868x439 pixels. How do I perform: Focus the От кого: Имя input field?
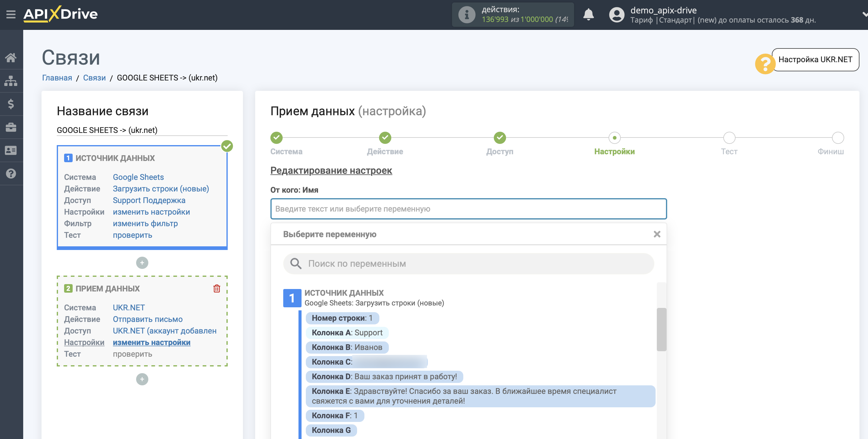(468, 209)
